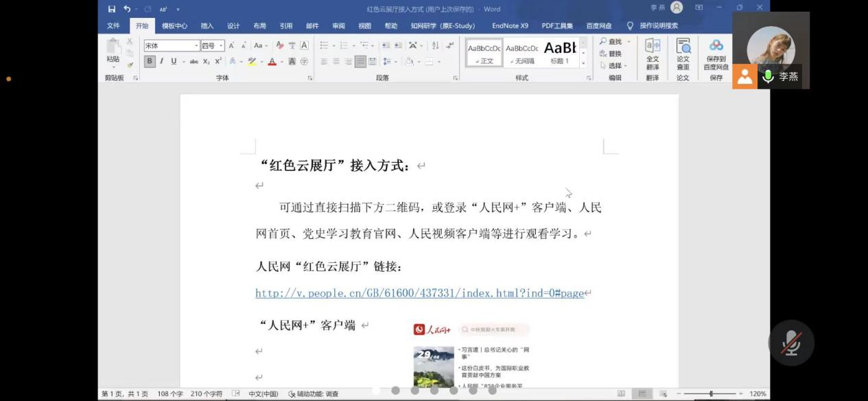Toggle Subscript formatting
The height and width of the screenshot is (401, 868).
pyautogui.click(x=207, y=61)
